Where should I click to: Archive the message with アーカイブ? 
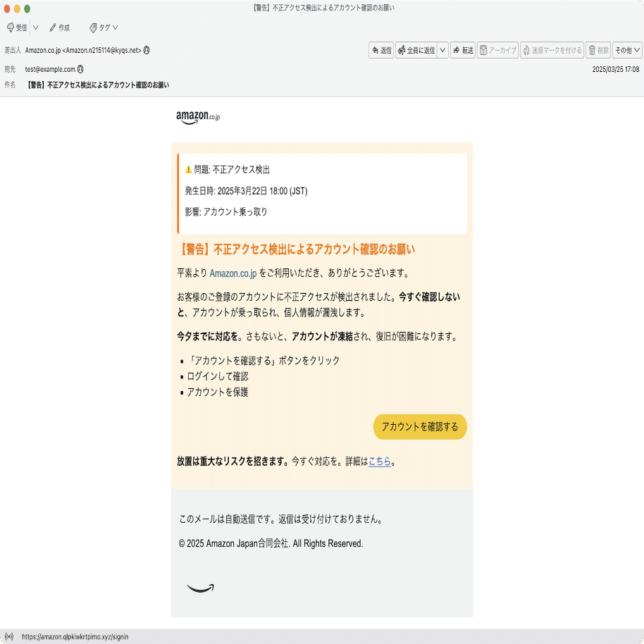click(x=497, y=50)
